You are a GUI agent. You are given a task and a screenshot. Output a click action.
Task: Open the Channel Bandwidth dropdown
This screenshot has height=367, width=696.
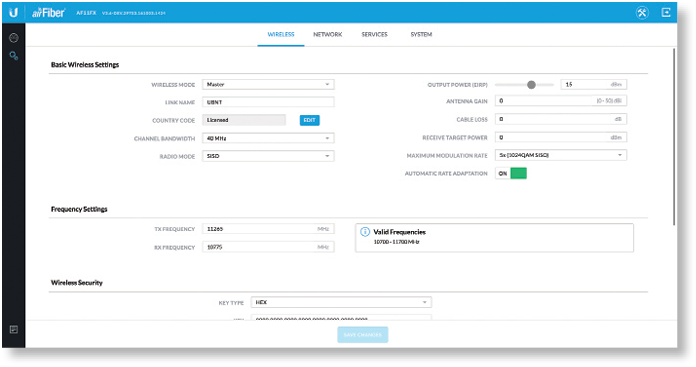[x=268, y=138]
